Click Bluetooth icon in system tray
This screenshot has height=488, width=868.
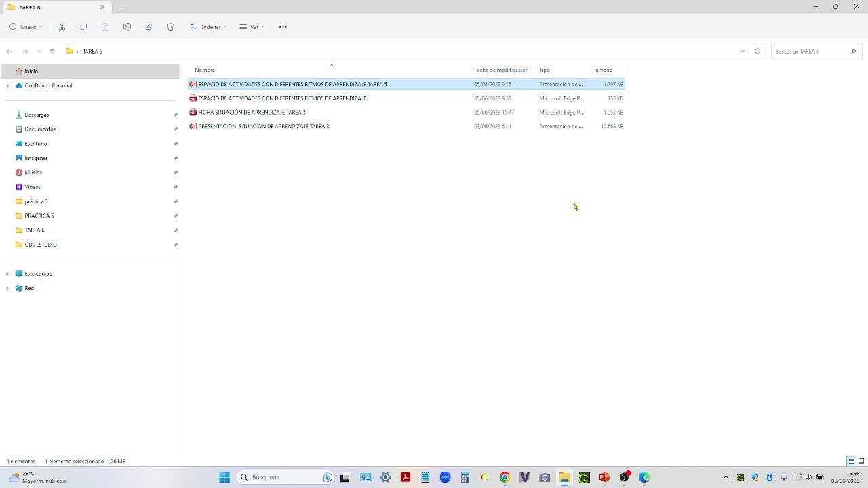tap(769, 477)
